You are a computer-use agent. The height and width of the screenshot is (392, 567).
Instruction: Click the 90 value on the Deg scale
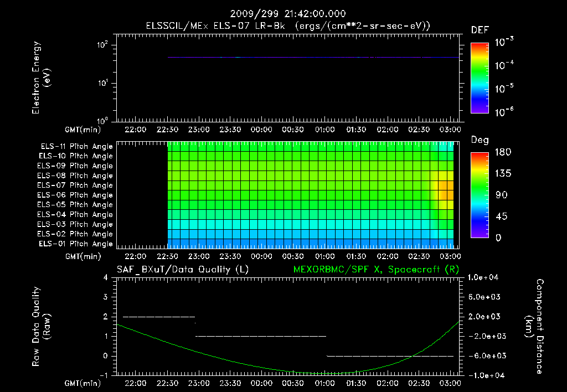click(502, 195)
